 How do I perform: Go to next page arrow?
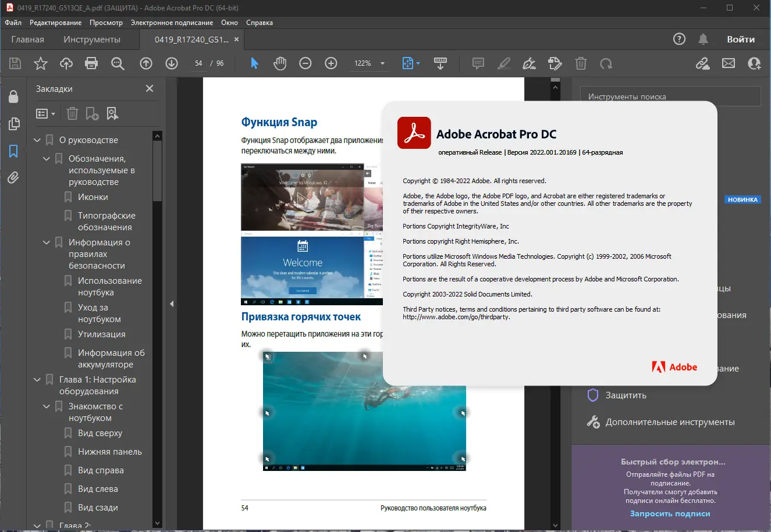point(172,63)
